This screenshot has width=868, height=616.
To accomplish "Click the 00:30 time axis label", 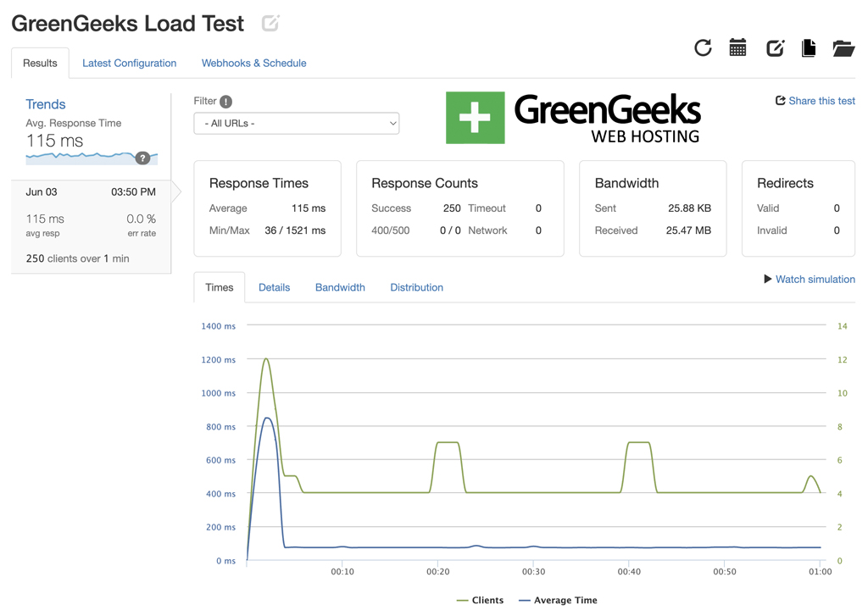I will click(x=534, y=572).
